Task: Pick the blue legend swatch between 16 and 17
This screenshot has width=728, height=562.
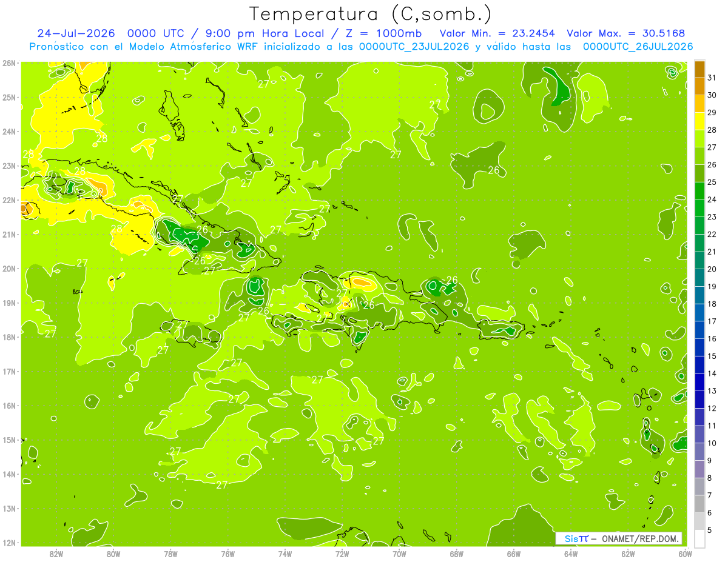Action: [x=699, y=329]
